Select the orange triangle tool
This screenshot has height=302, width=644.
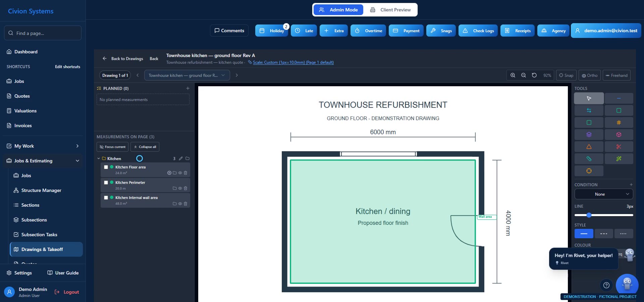(x=589, y=147)
